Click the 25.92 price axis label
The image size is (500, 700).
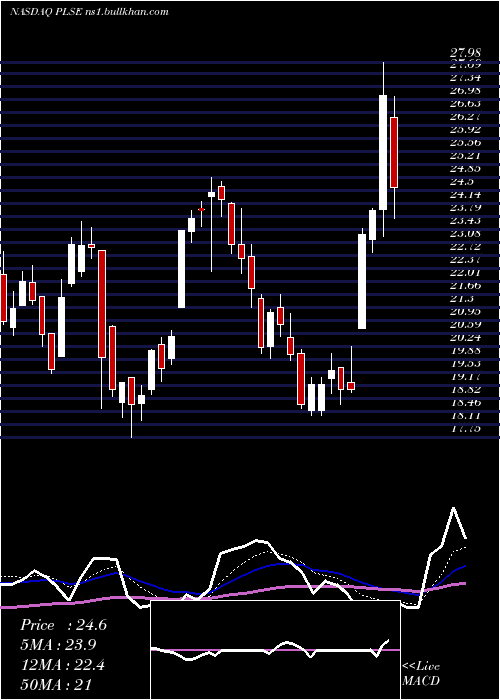tap(465, 130)
